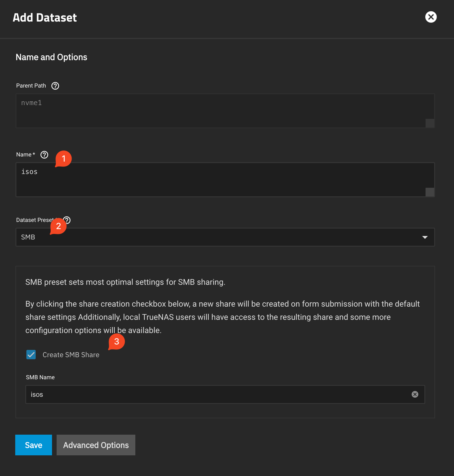The image size is (454, 476).
Task: Clear the SMB Name field
Action: coord(415,394)
